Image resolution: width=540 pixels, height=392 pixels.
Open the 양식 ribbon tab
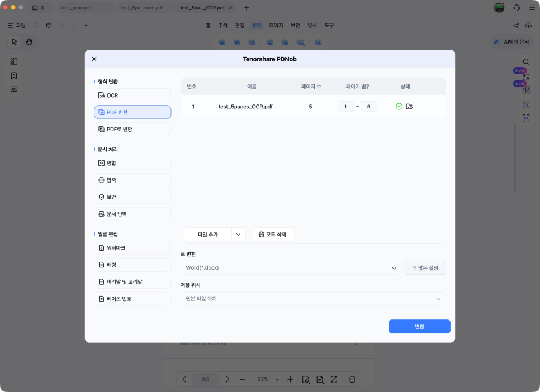(312, 26)
